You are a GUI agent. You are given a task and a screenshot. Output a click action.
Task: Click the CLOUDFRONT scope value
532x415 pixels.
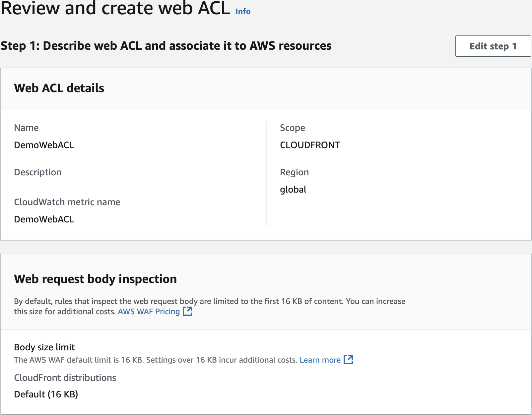tap(310, 145)
